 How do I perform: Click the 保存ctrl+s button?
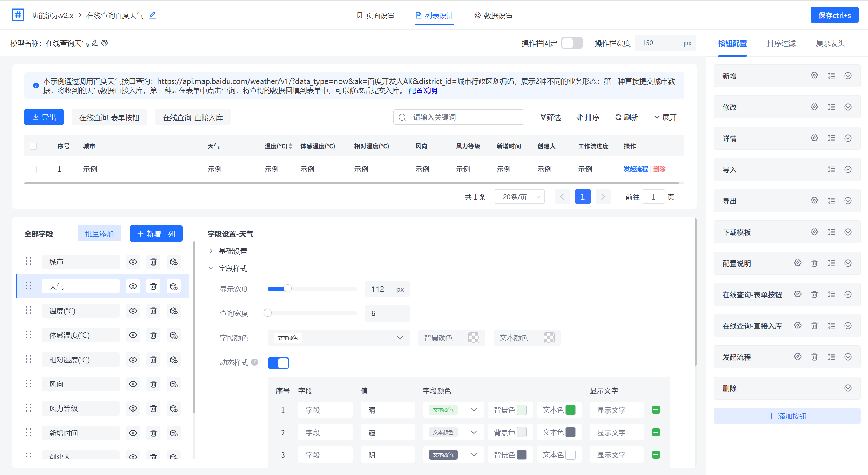(x=834, y=15)
